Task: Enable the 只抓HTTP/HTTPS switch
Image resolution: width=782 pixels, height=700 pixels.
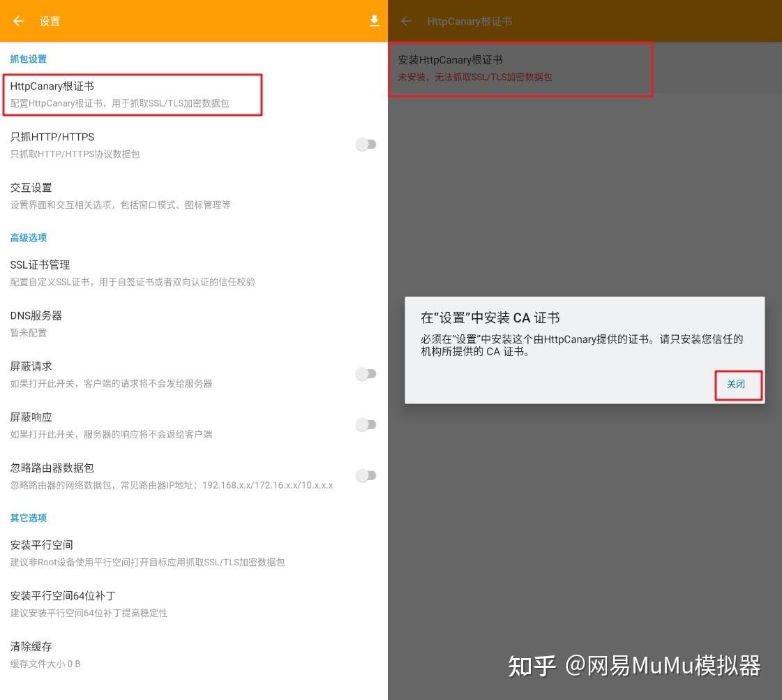Action: (366, 144)
